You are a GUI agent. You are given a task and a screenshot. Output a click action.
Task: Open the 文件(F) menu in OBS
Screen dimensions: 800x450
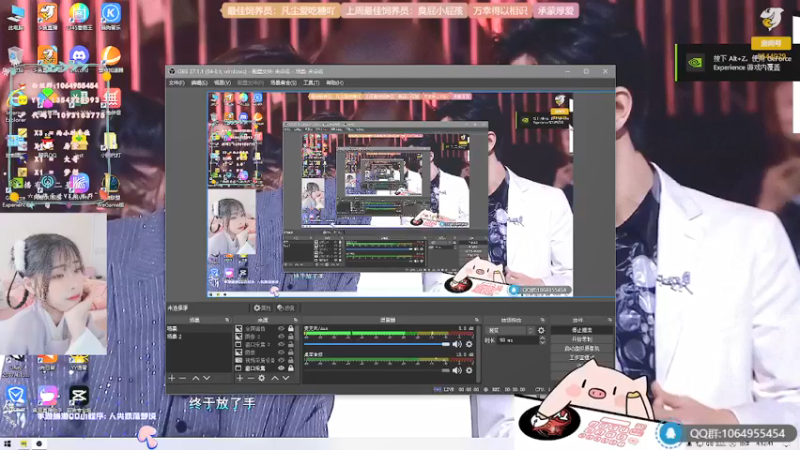point(176,83)
